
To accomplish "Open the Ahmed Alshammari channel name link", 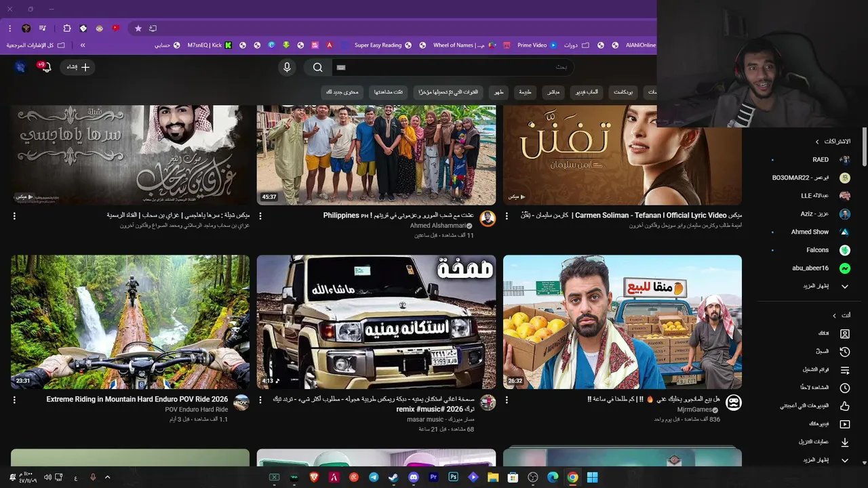I will pyautogui.click(x=438, y=226).
